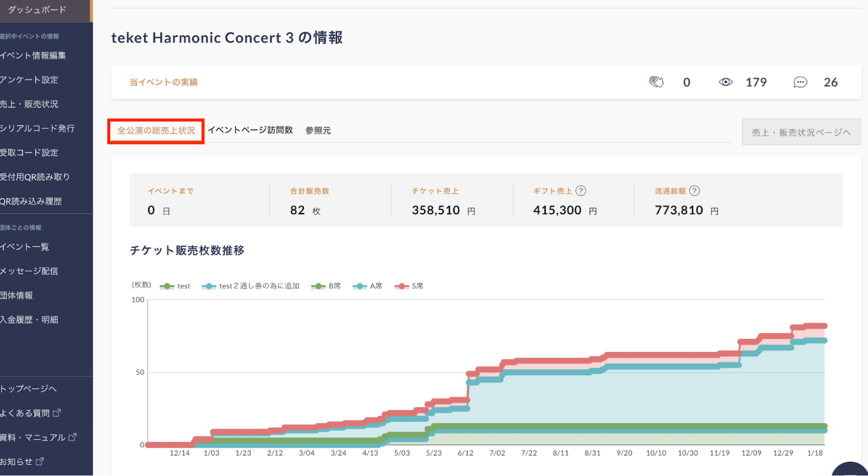Toggle the test series in chart legend
Image resolution: width=868 pixels, height=476 pixels.
click(x=175, y=286)
